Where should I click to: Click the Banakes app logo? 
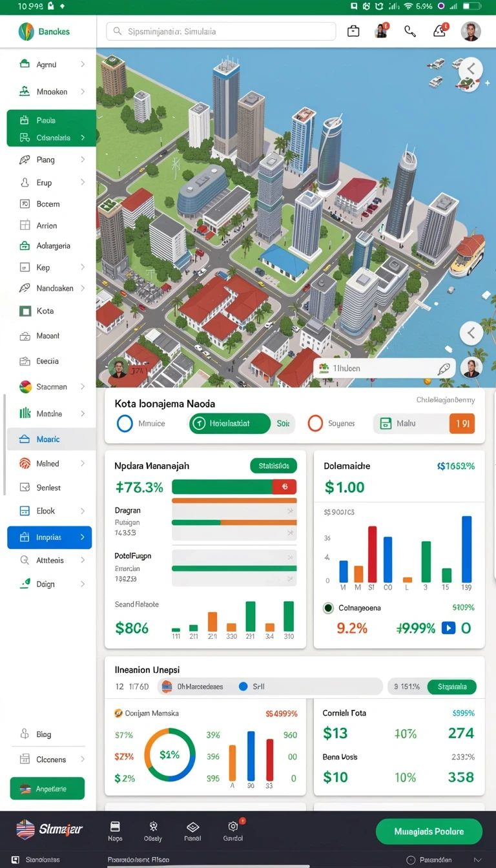click(x=26, y=31)
